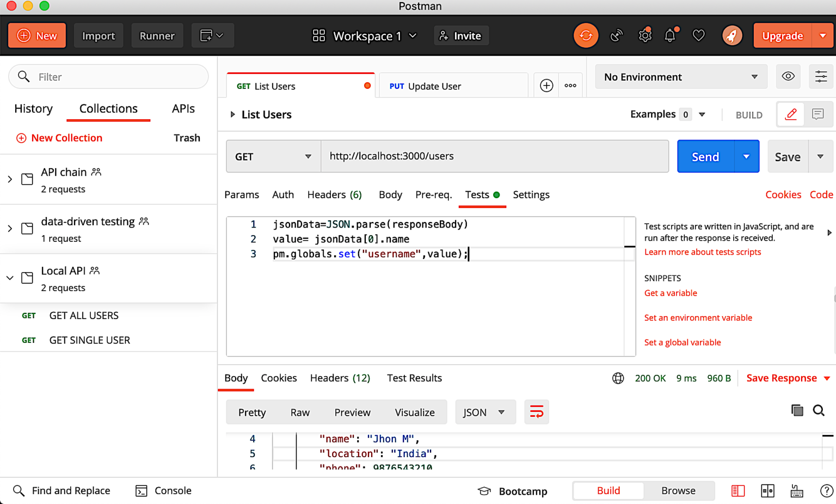Open the JSON format dropdown
This screenshot has width=836, height=504.
coord(484,413)
